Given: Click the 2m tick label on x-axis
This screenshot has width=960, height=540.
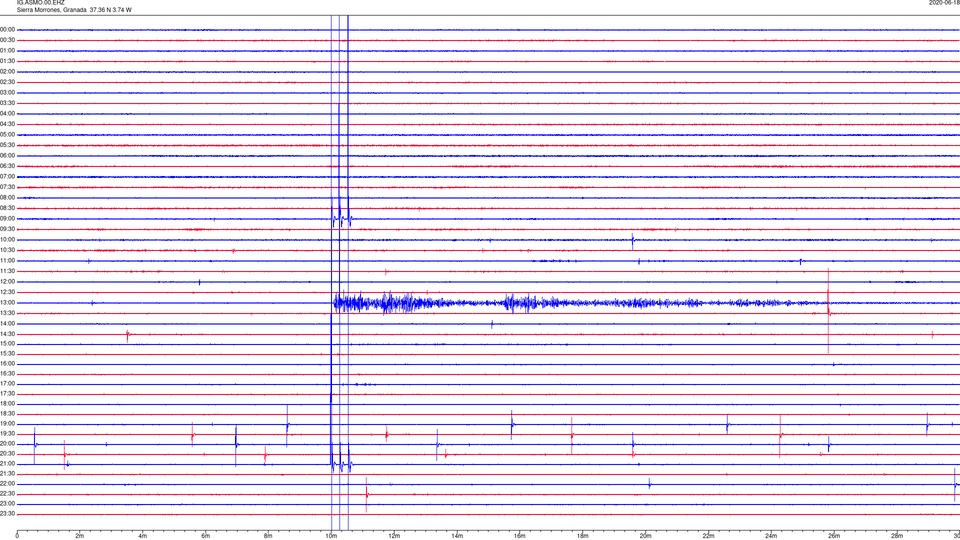Looking at the screenshot, I should (80, 536).
